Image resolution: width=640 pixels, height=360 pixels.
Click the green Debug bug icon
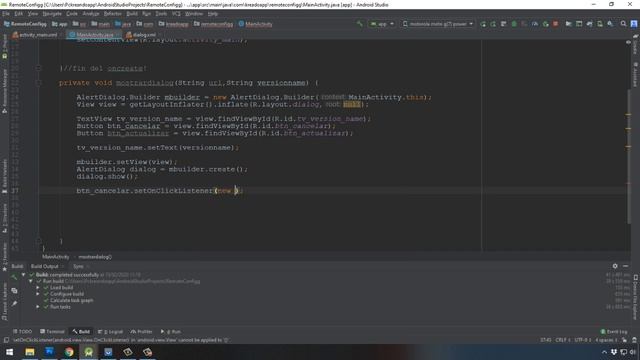(514, 24)
